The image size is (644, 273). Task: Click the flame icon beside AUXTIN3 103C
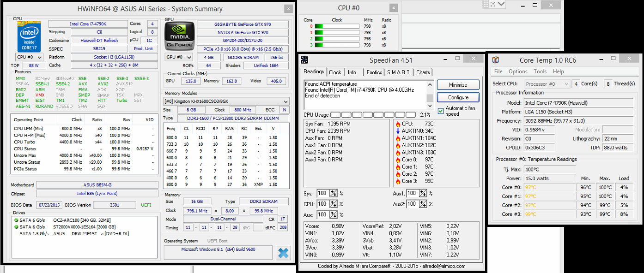(x=398, y=152)
